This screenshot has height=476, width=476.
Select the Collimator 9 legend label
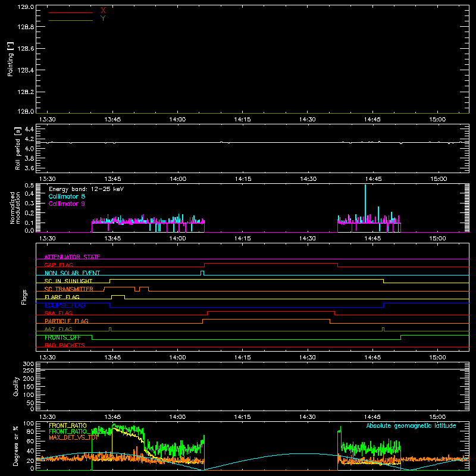click(67, 203)
